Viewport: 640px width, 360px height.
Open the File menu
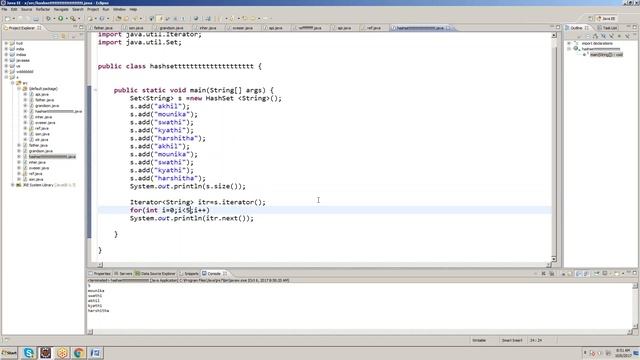tap(4, 9)
